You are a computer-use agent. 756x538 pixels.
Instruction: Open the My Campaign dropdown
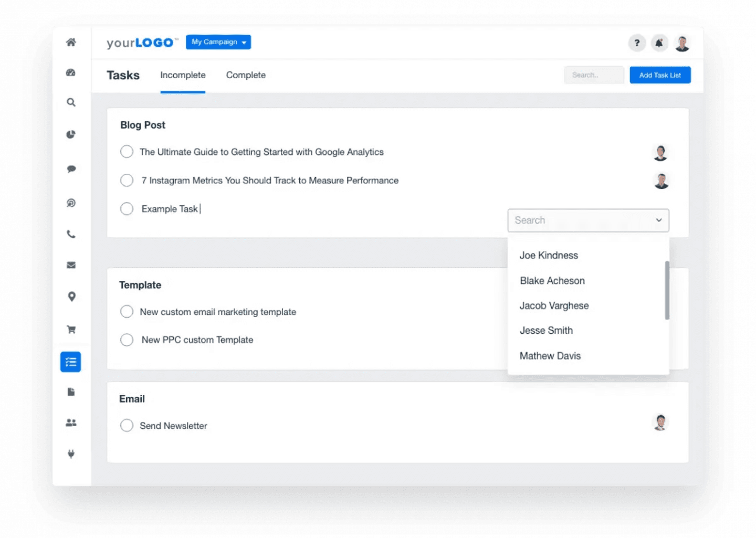(x=218, y=42)
